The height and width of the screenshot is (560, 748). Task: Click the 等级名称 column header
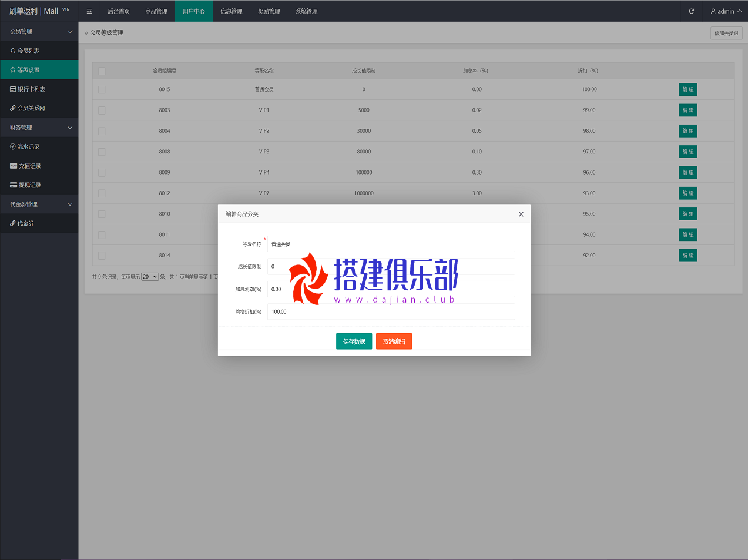click(x=264, y=71)
